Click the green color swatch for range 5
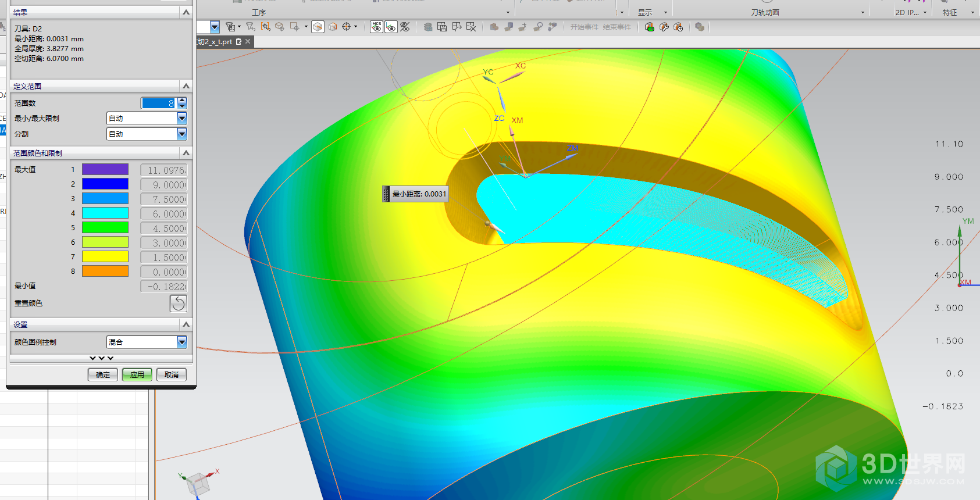Screen dimensions: 980x500 tap(105, 227)
